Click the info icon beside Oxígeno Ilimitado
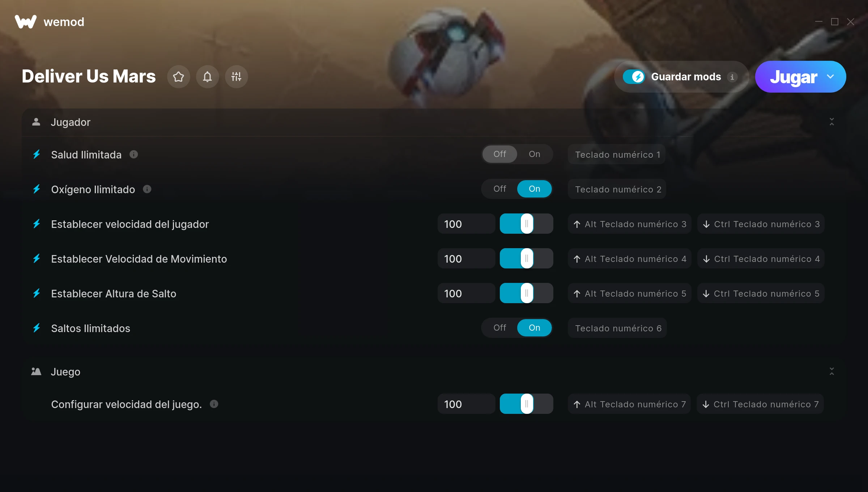This screenshot has width=868, height=492. pyautogui.click(x=147, y=189)
